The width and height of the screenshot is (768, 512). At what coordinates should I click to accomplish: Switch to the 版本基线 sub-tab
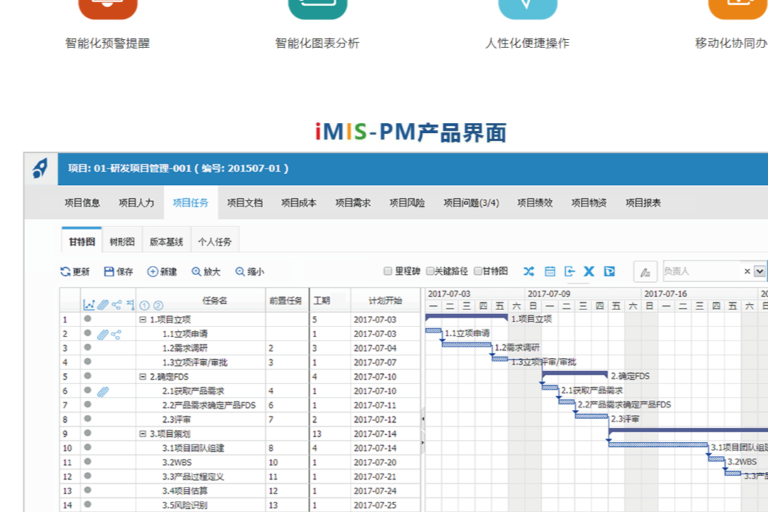(166, 242)
